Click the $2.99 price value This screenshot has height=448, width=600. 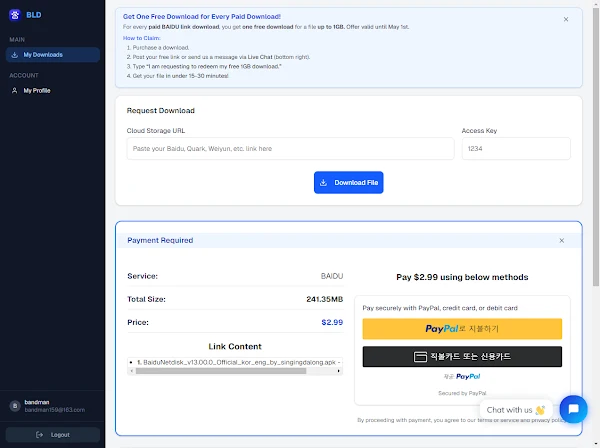point(332,322)
